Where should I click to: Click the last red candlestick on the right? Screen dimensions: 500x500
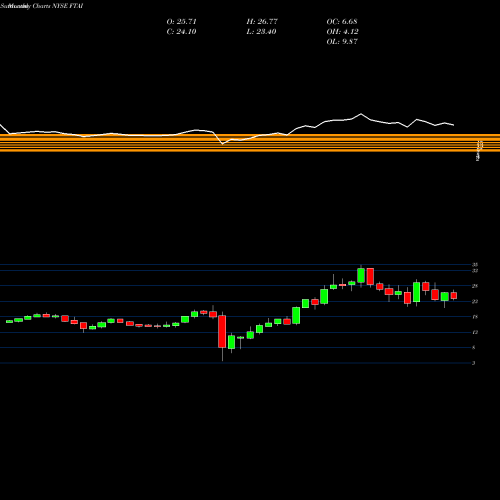(x=454, y=295)
